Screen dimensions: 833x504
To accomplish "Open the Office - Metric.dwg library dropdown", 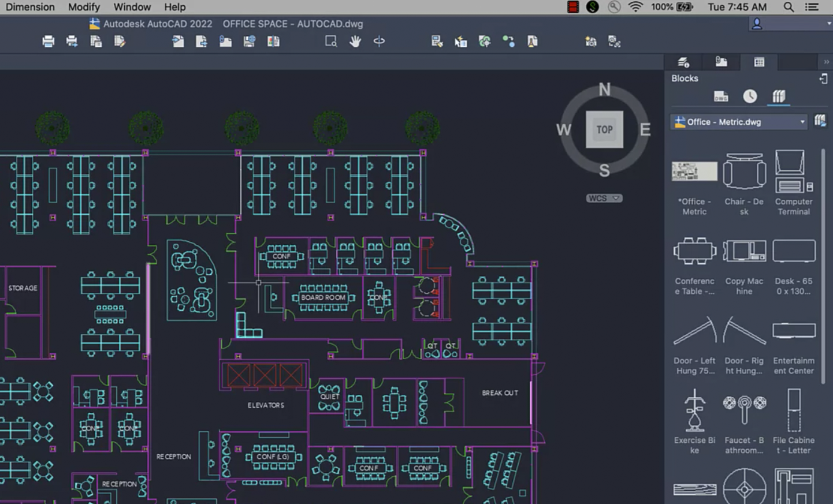I will (739, 122).
